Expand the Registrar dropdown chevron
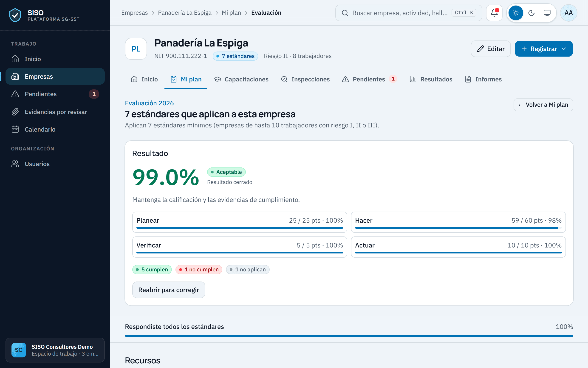The image size is (588, 368). pos(564,49)
